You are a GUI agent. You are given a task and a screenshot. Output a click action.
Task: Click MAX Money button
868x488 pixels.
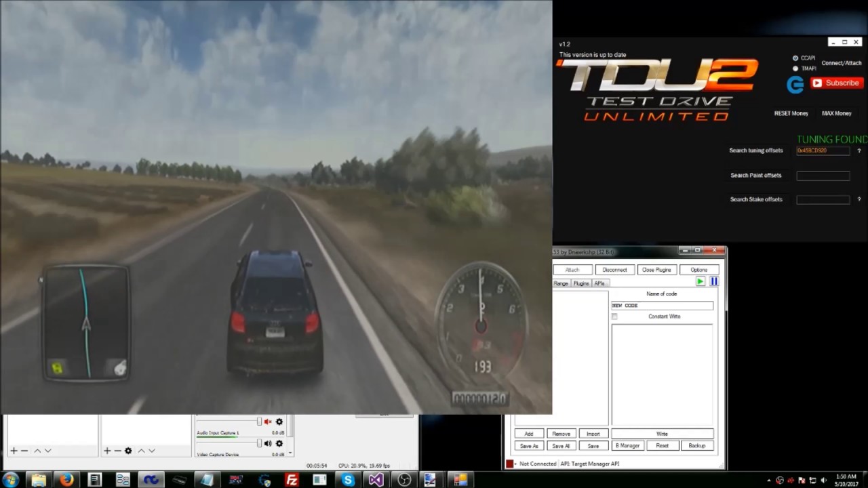click(x=836, y=113)
